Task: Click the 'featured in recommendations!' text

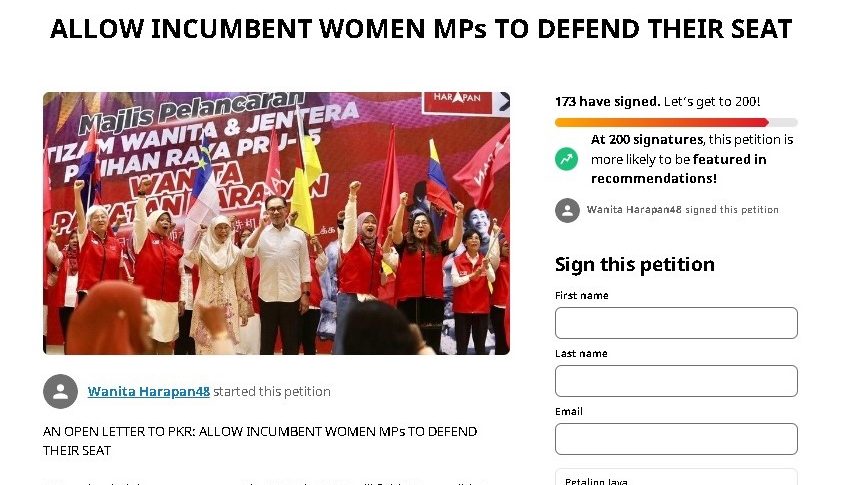Action: [x=678, y=169]
